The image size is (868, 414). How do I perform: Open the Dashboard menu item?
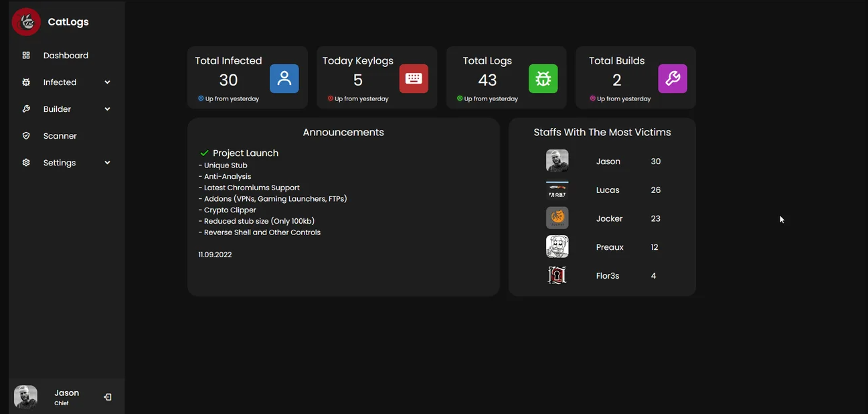click(x=66, y=56)
